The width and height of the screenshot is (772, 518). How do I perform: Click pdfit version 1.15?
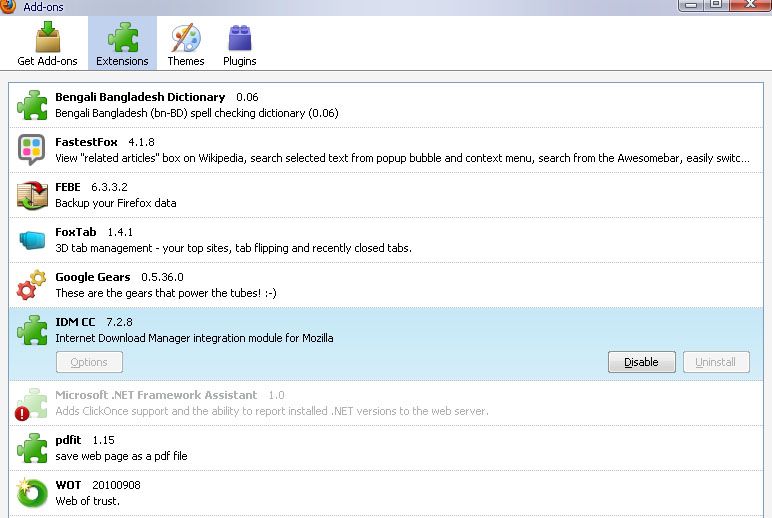coord(103,440)
